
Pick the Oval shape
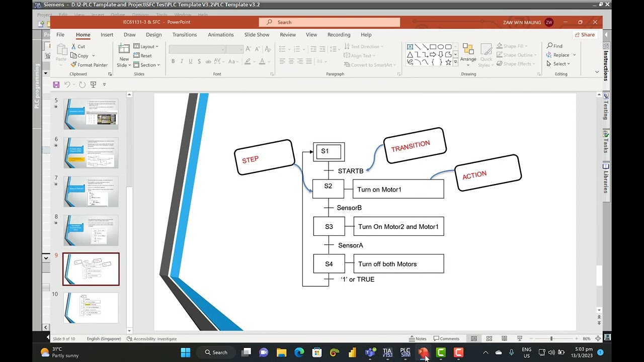pos(440,47)
